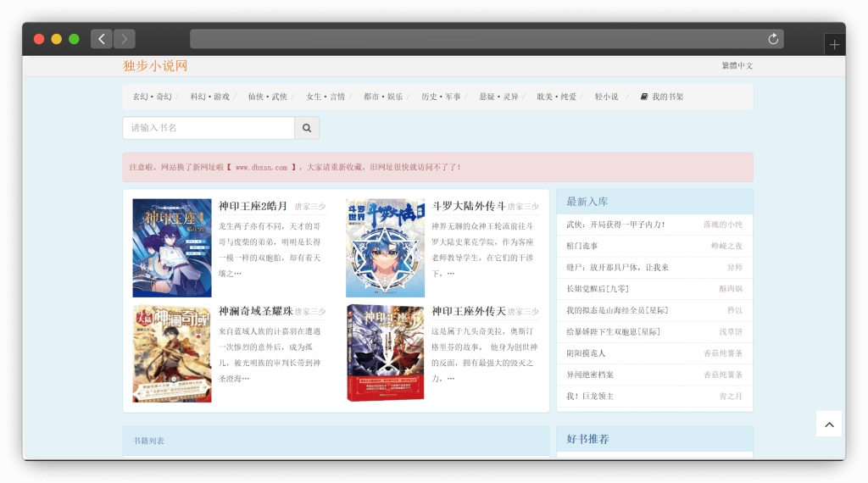Image resolution: width=868 pixels, height=483 pixels.
Task: Focus the 请输入书名 search field
Action: point(209,128)
